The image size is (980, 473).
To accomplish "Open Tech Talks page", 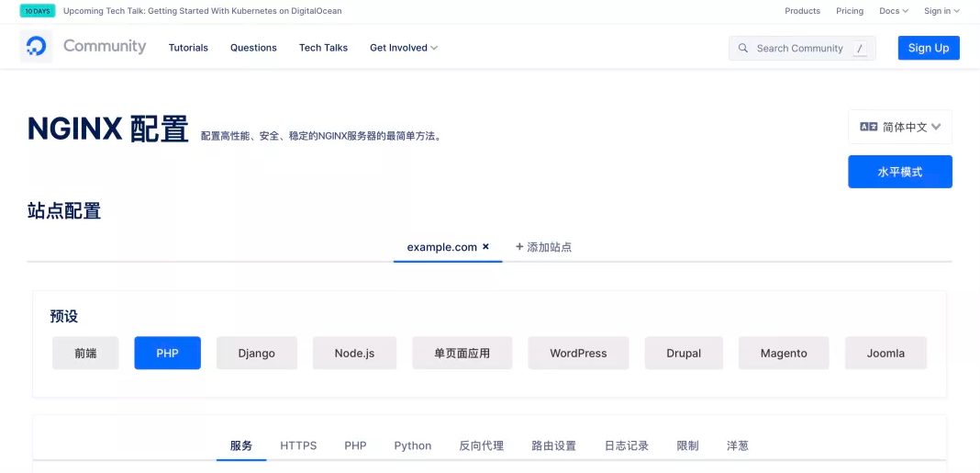I will pos(323,48).
